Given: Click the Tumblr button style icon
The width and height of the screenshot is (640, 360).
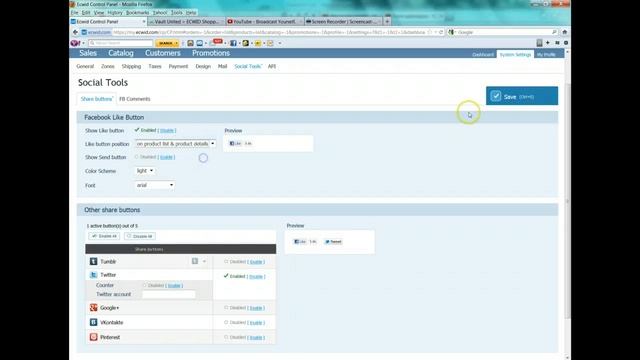Looking at the screenshot, I should [x=195, y=261].
